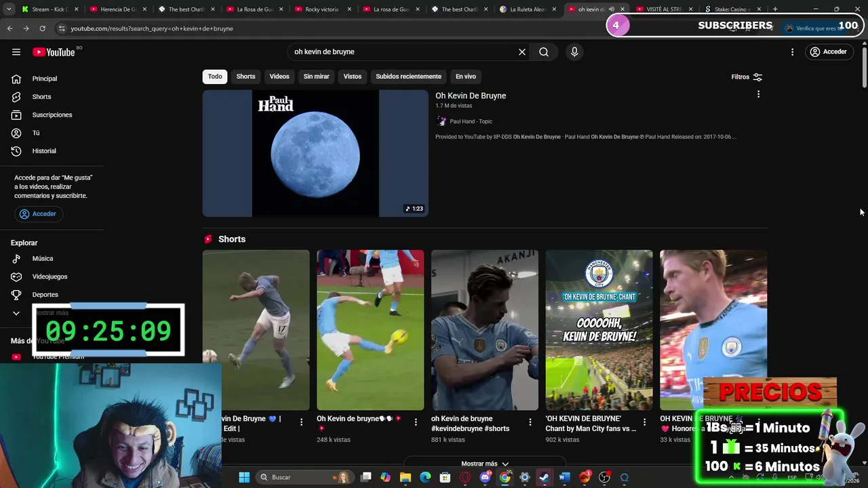The width and height of the screenshot is (868, 488).
Task: Open Música under Explorar
Action: [x=42, y=258]
